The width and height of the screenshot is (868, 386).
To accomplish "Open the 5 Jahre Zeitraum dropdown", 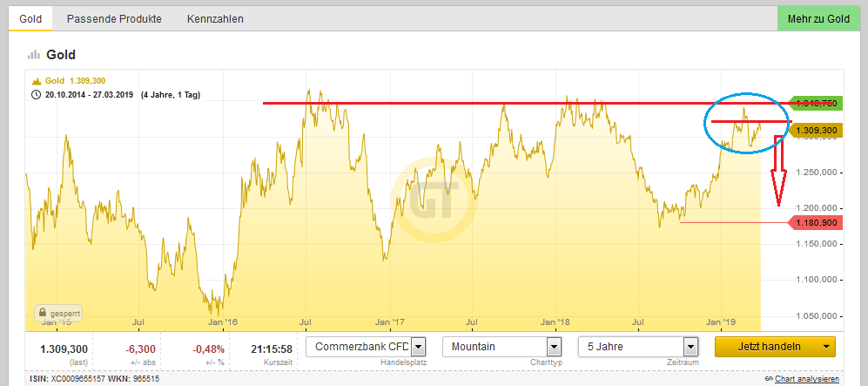I will point(690,348).
